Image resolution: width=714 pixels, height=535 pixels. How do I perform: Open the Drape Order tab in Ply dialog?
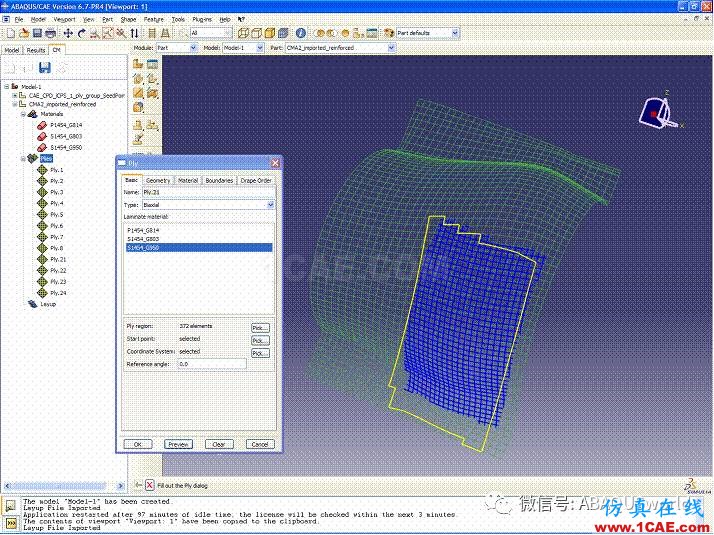(x=255, y=181)
